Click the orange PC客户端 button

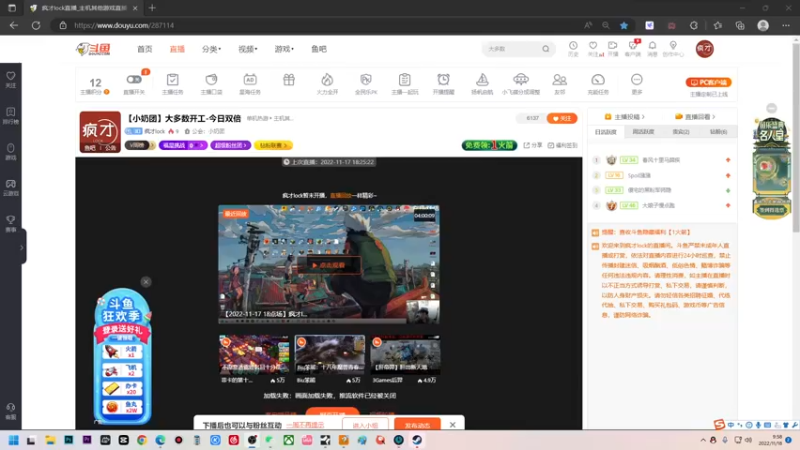pos(708,82)
